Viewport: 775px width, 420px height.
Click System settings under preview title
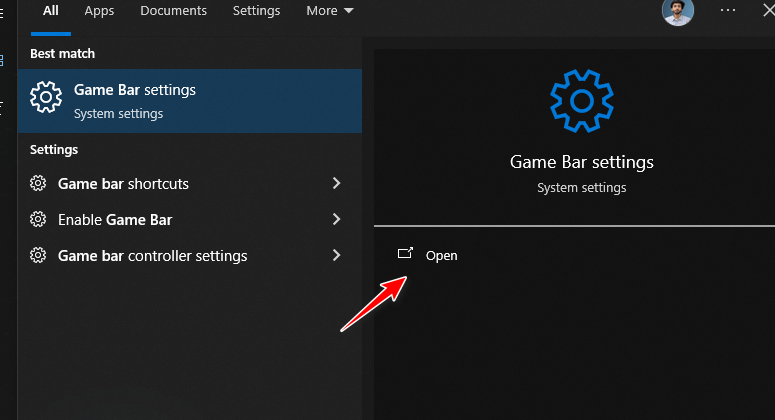tap(582, 188)
